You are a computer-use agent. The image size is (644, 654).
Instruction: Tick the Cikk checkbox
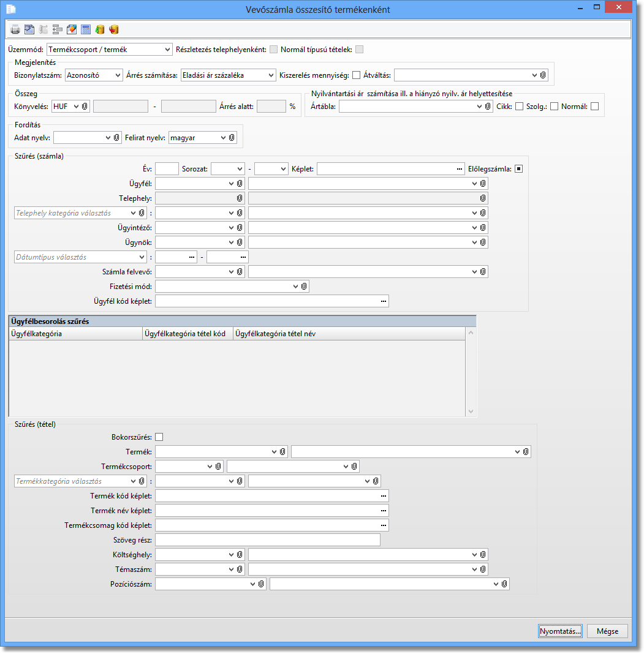pos(519,107)
